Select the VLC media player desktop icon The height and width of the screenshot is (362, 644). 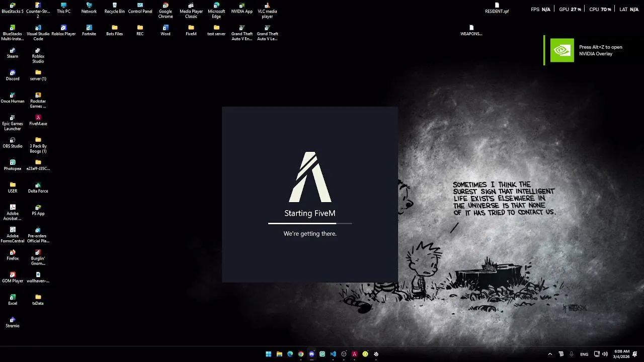click(267, 11)
